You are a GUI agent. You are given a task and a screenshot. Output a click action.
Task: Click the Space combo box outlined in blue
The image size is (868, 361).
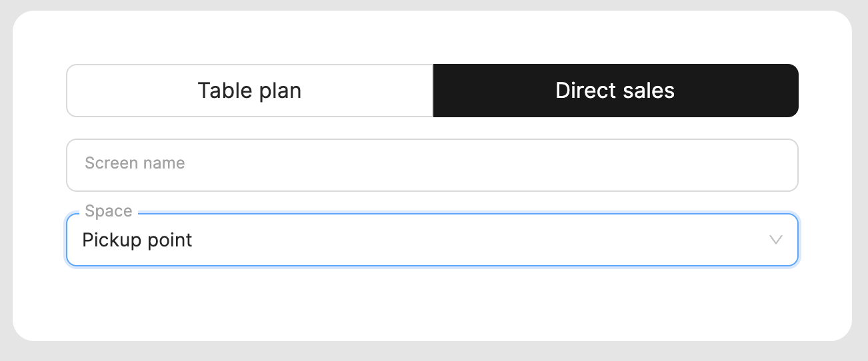click(x=432, y=240)
